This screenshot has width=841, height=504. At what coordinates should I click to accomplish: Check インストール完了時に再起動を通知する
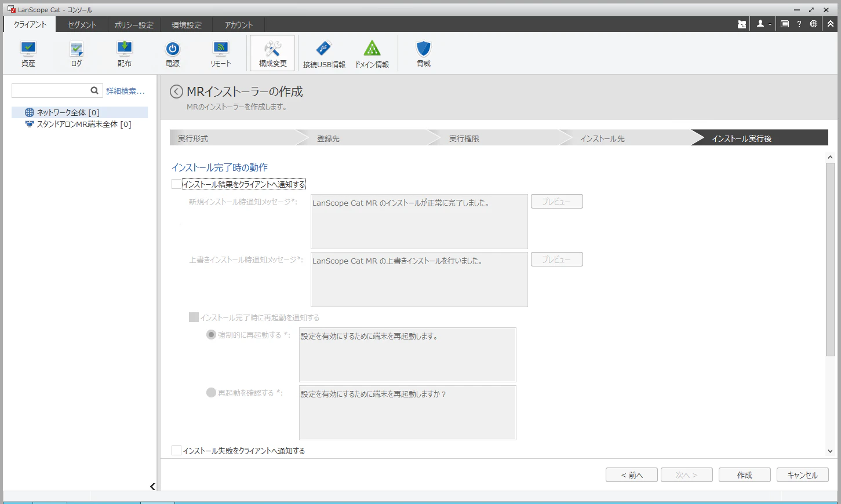click(194, 317)
